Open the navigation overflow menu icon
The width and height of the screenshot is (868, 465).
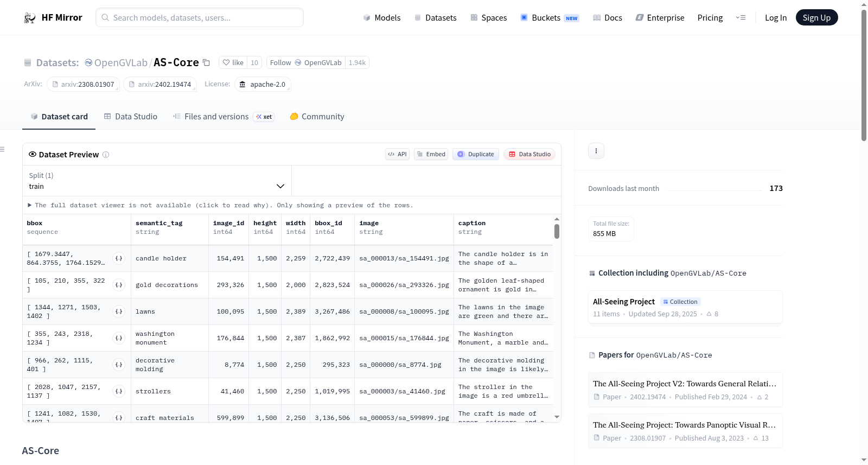pyautogui.click(x=741, y=17)
